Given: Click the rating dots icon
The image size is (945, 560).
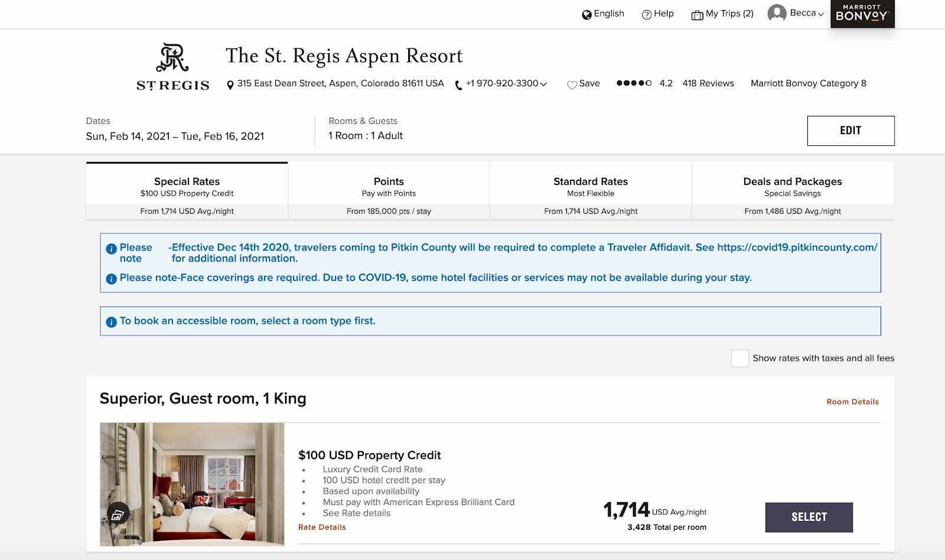Looking at the screenshot, I should [x=634, y=83].
